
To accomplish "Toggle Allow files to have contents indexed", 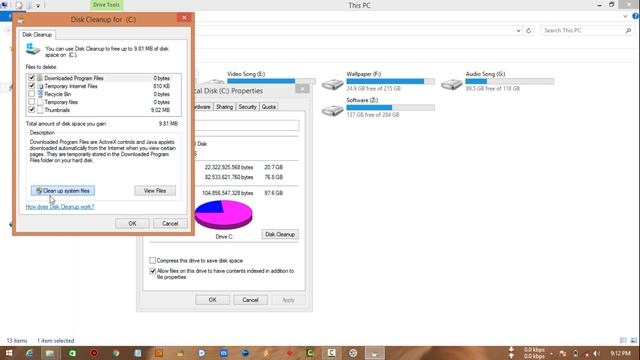I will [152, 271].
